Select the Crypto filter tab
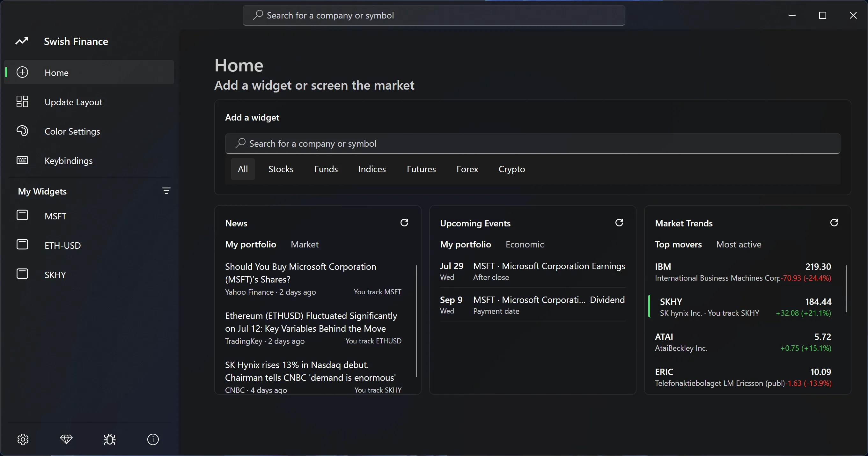Screen dimensions: 868x456 (511, 169)
